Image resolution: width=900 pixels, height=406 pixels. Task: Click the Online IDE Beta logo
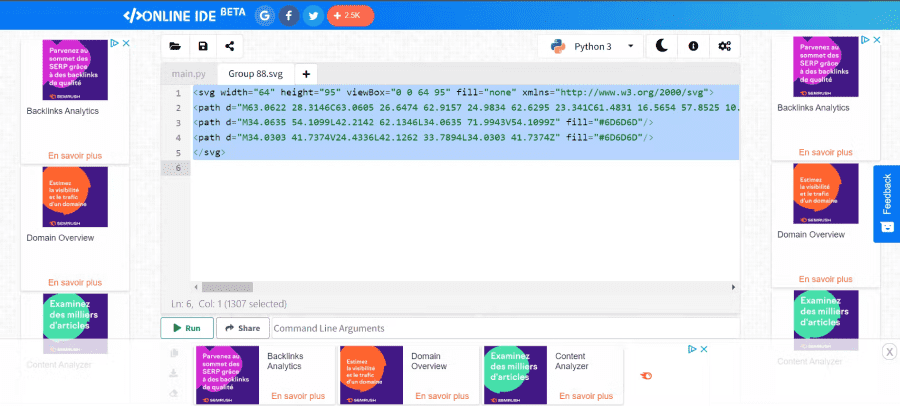coord(184,16)
